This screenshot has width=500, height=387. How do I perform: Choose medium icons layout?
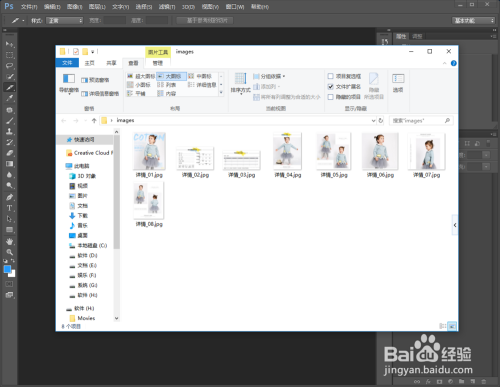click(x=200, y=76)
